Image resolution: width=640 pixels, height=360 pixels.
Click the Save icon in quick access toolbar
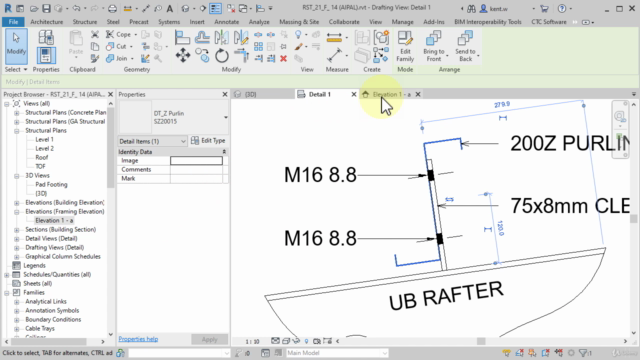pos(46,8)
